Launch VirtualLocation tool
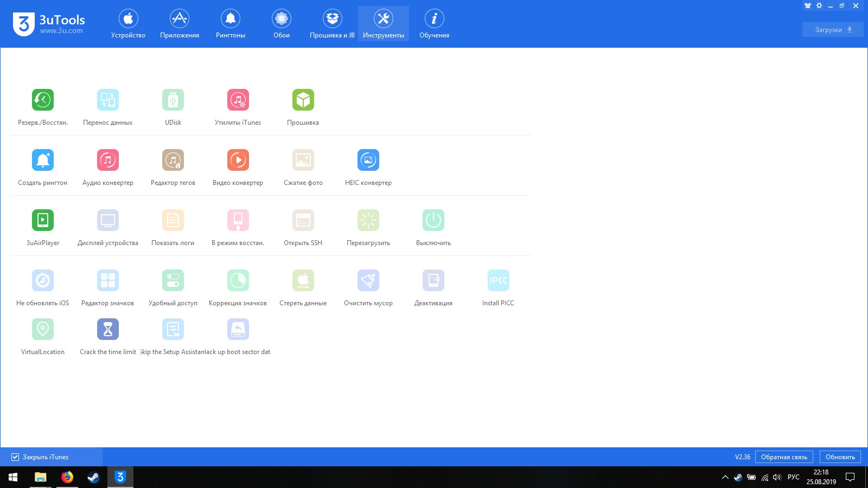The image size is (868, 488). click(x=43, y=329)
